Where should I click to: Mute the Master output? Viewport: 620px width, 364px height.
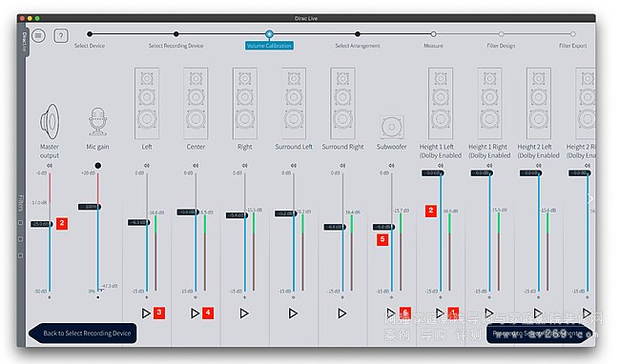[50, 166]
